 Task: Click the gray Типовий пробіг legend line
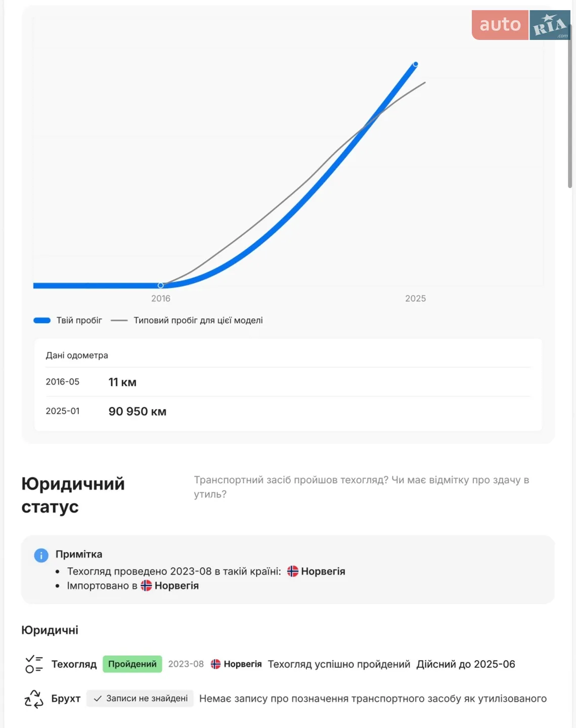[119, 321]
